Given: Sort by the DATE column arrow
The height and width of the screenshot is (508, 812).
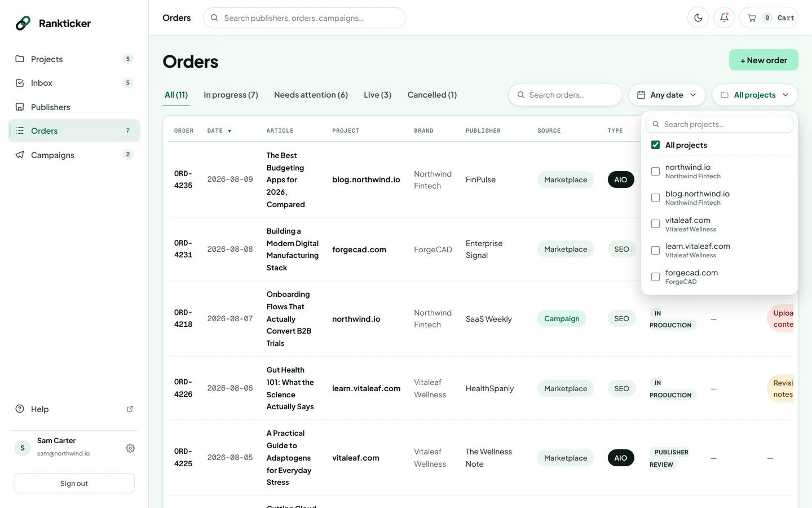Looking at the screenshot, I should click(230, 131).
